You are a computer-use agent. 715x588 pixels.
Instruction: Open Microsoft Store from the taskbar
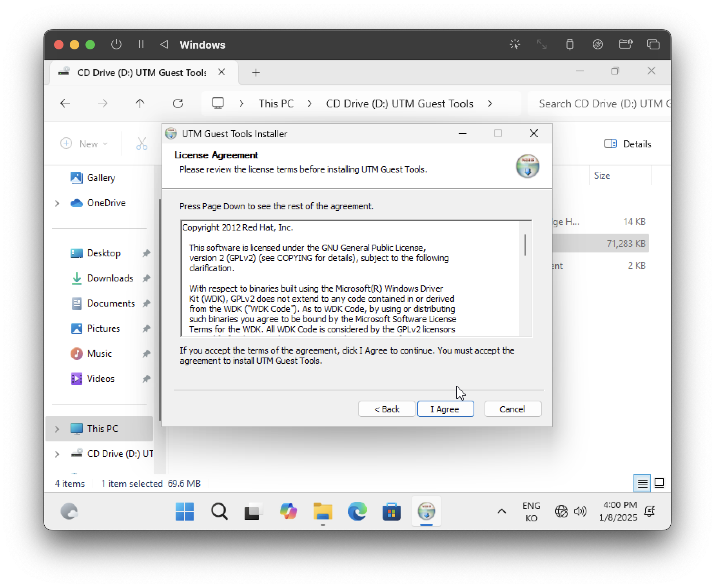(x=392, y=511)
